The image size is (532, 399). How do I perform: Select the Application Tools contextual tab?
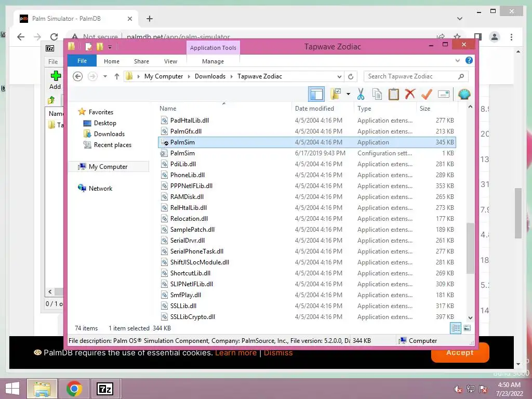click(x=213, y=48)
